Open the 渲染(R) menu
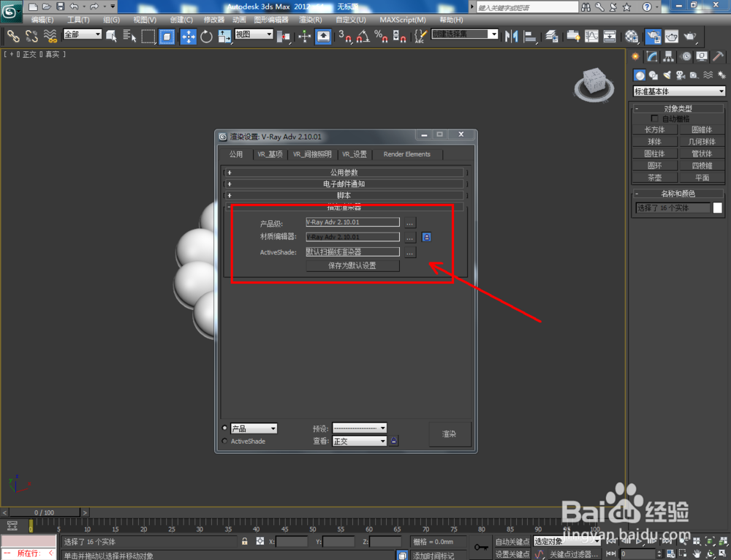 (x=311, y=20)
